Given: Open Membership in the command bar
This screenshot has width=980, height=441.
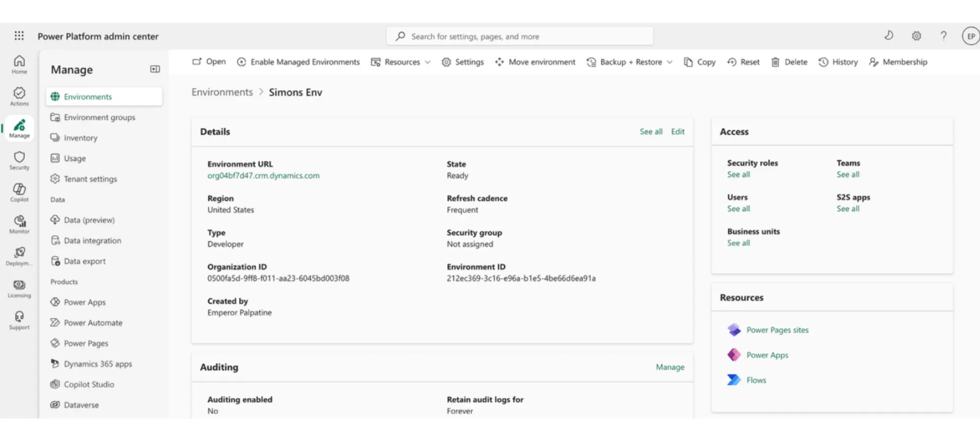Looking at the screenshot, I should (898, 62).
